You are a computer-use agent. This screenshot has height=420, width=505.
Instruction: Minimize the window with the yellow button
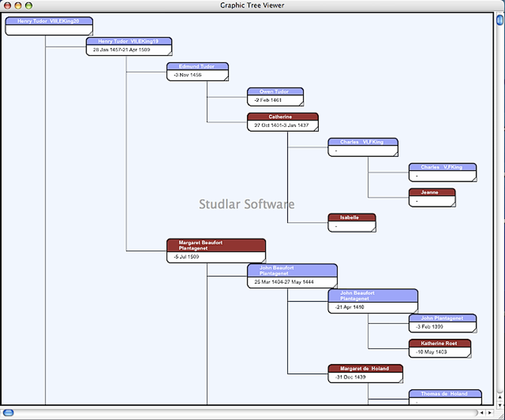[18, 5]
